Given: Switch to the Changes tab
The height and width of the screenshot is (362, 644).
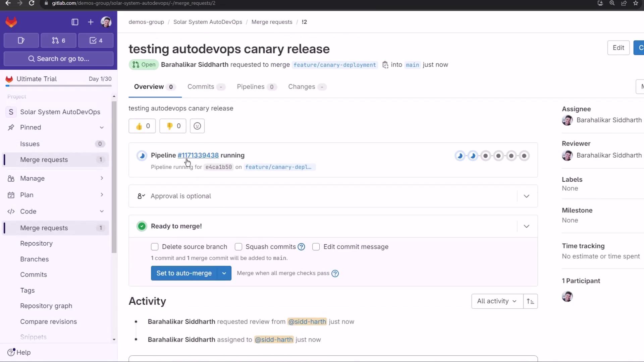Looking at the screenshot, I should pyautogui.click(x=302, y=87).
